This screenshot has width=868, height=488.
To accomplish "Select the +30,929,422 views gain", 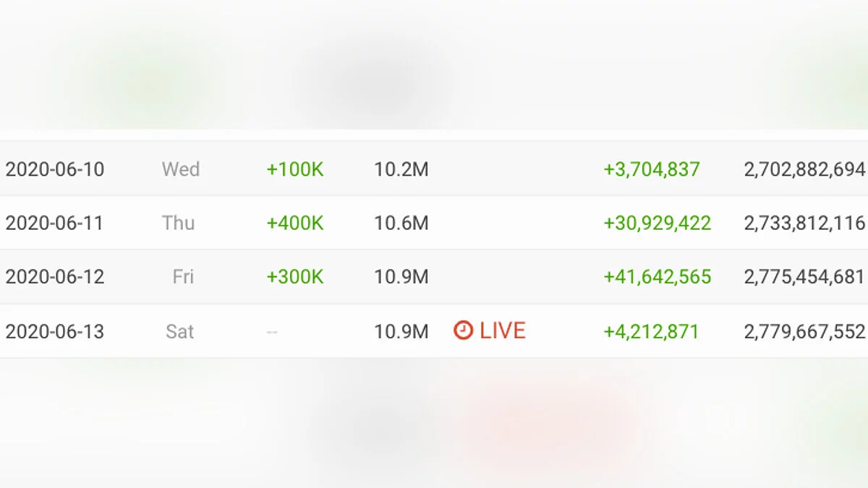I will coord(658,223).
